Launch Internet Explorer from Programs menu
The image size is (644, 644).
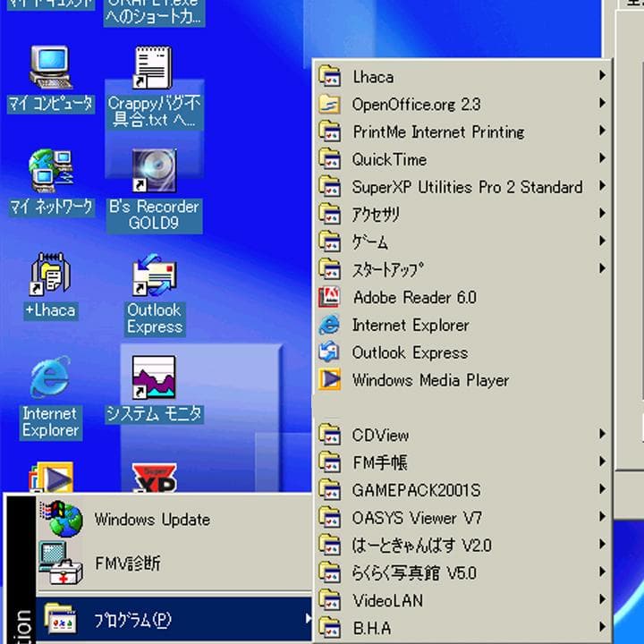(x=463, y=325)
